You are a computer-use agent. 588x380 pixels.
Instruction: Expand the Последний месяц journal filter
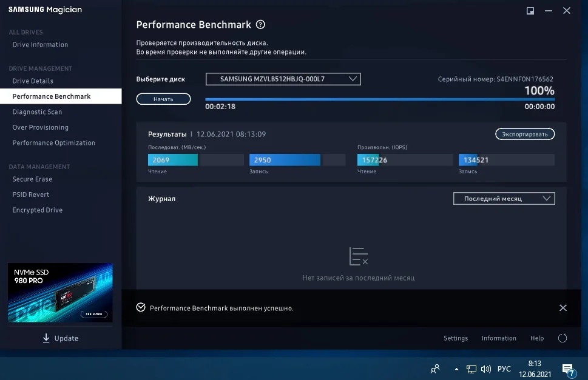[x=504, y=198]
